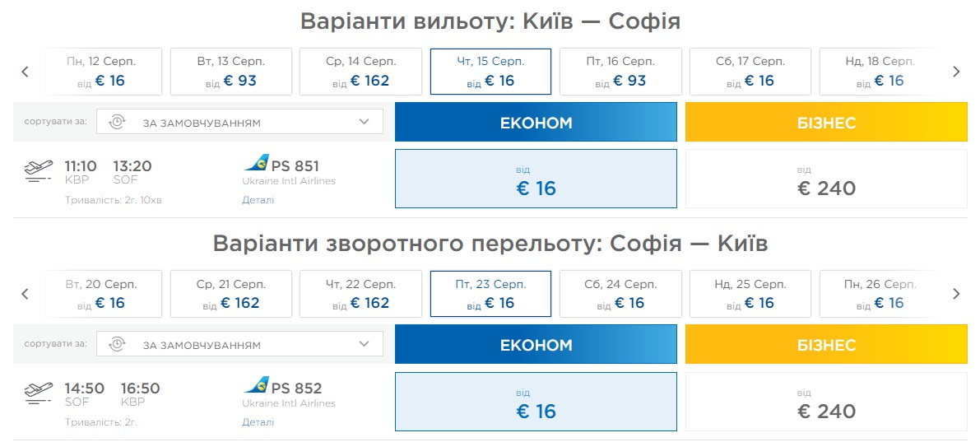Select outbound date Wednesday 14 August
Screen dimensions: 980x442
pyautogui.click(x=360, y=72)
